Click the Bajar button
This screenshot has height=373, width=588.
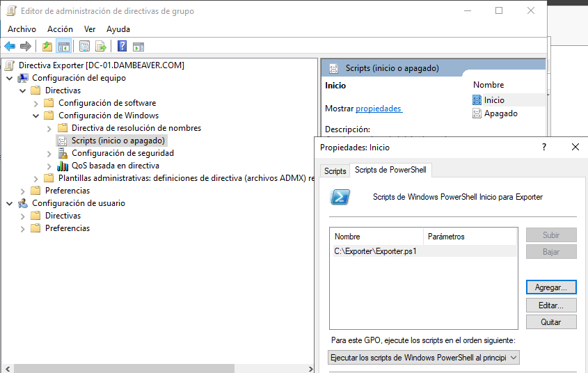pos(551,252)
